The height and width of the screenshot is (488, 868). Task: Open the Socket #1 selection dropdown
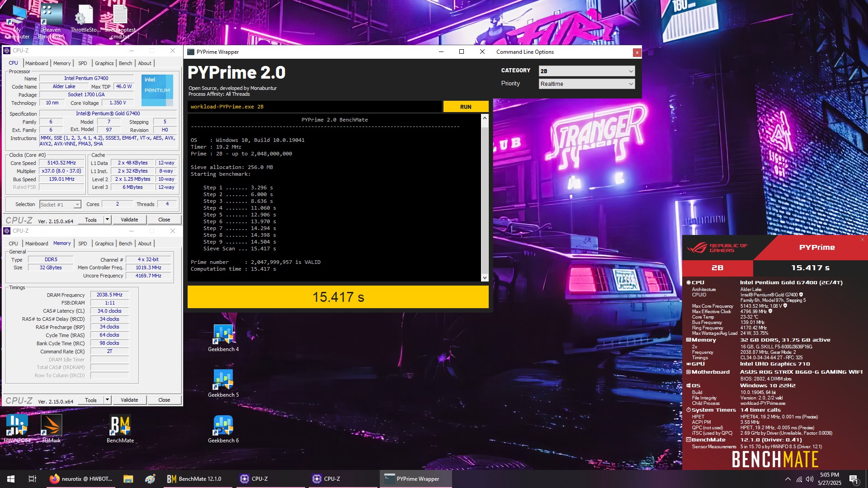tap(60, 205)
